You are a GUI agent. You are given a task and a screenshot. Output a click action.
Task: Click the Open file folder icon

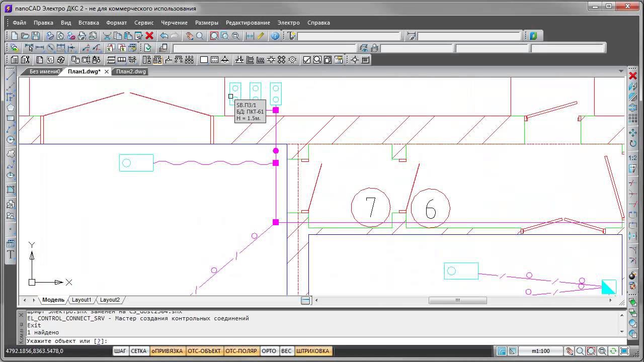click(x=25, y=36)
